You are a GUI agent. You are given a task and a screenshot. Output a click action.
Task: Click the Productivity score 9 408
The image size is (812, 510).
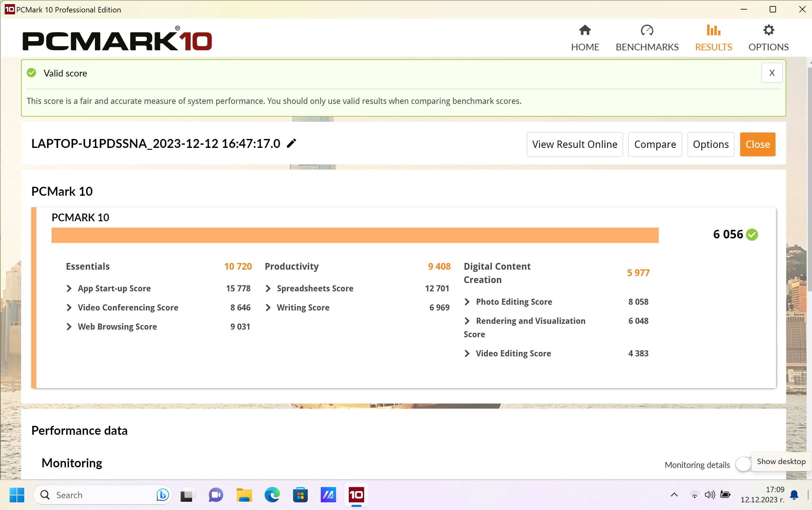tap(439, 266)
